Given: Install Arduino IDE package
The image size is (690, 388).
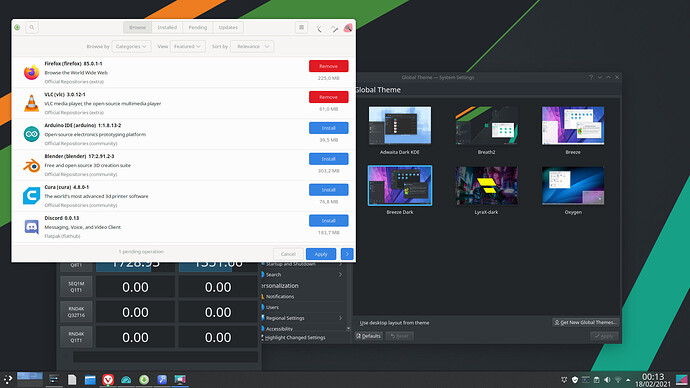Looking at the screenshot, I should tap(328, 128).
